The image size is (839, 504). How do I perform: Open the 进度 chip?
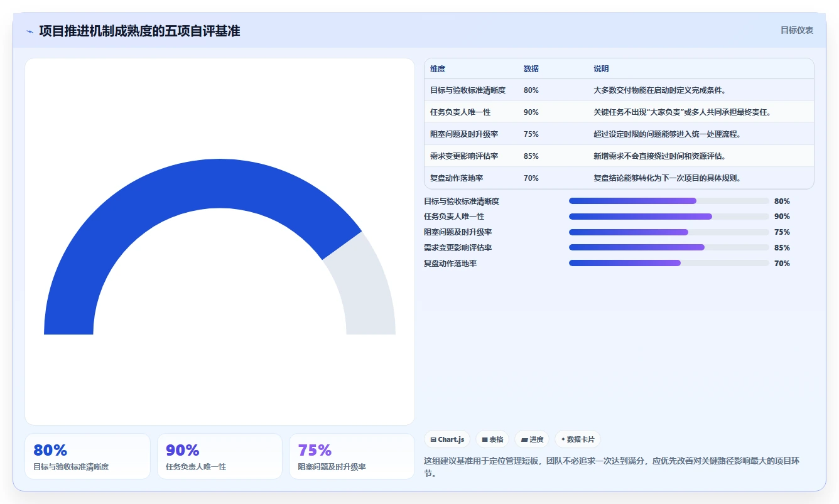click(532, 439)
